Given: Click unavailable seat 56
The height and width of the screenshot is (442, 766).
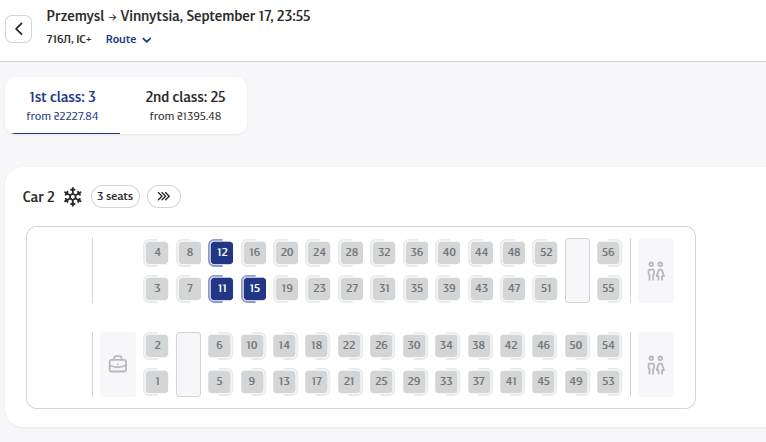Looking at the screenshot, I should (608, 253).
